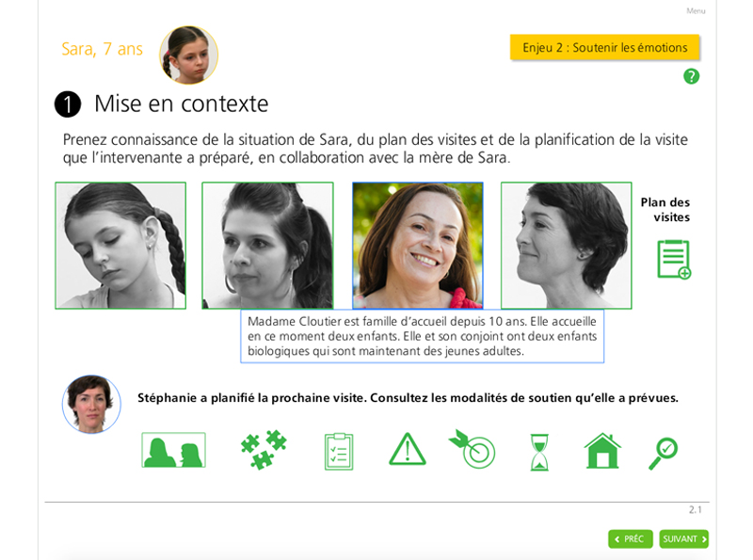
Task: Click Sara's round avatar in the header
Action: pyautogui.click(x=189, y=56)
